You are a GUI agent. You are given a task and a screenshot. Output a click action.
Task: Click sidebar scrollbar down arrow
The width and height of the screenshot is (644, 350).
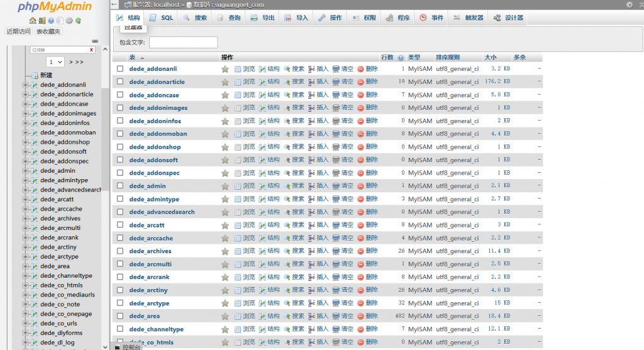[x=105, y=347]
